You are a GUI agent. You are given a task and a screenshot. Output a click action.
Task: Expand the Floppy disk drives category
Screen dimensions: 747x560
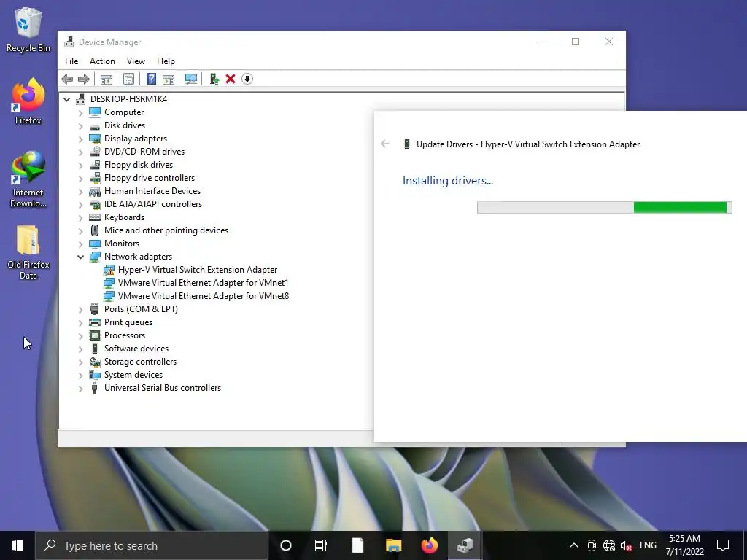click(x=80, y=166)
